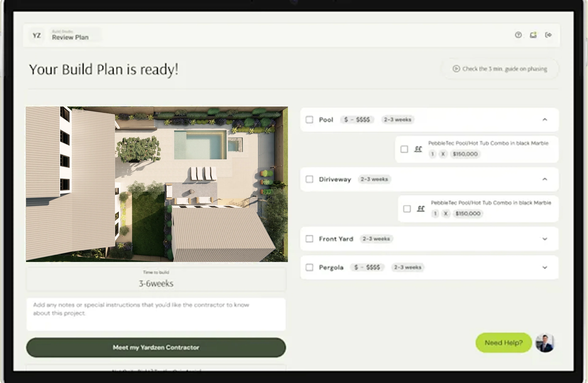Tick the Front Yard checkbox
This screenshot has height=383, width=588.
click(309, 239)
